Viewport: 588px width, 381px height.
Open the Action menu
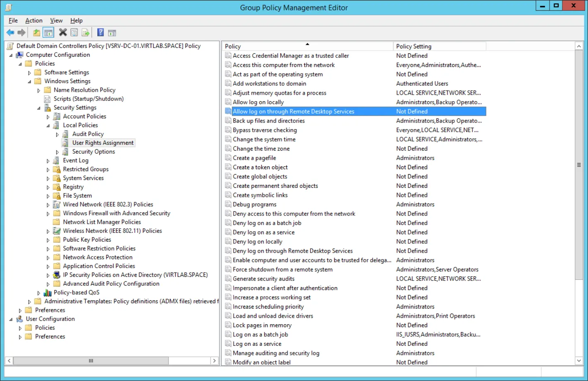click(x=34, y=20)
